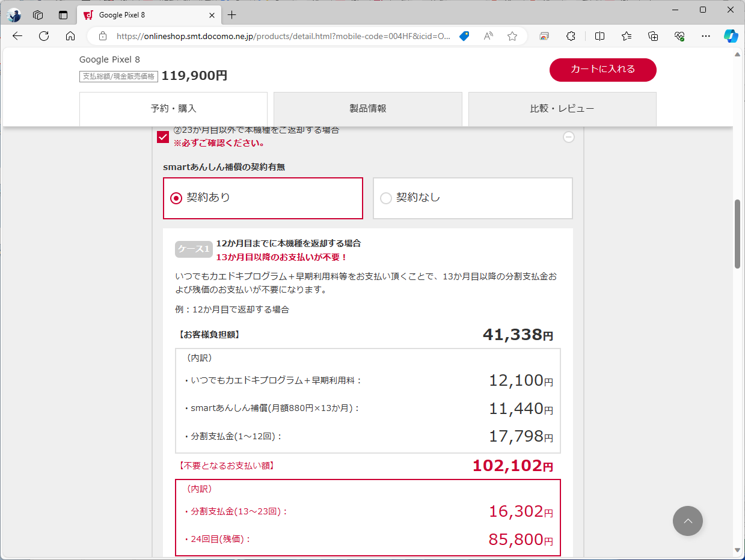Click the 予約・購入 button
Viewport: 745px width, 560px height.
click(x=173, y=109)
